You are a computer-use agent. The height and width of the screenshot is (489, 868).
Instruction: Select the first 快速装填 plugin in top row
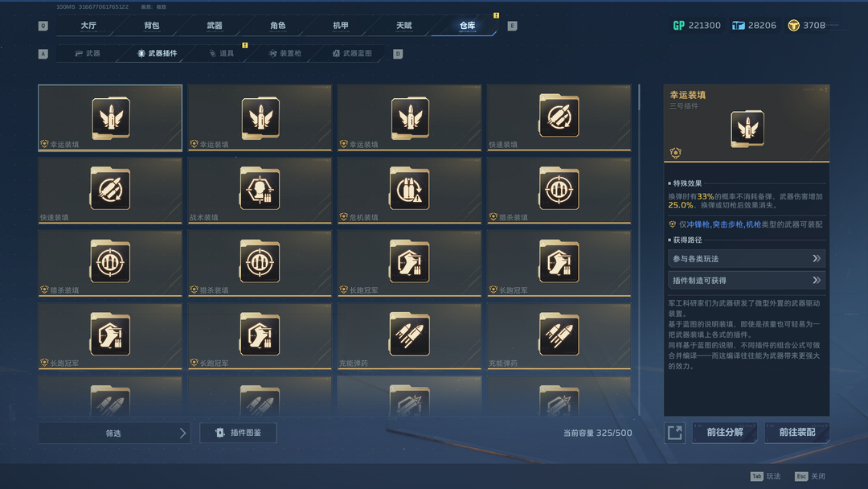(559, 117)
